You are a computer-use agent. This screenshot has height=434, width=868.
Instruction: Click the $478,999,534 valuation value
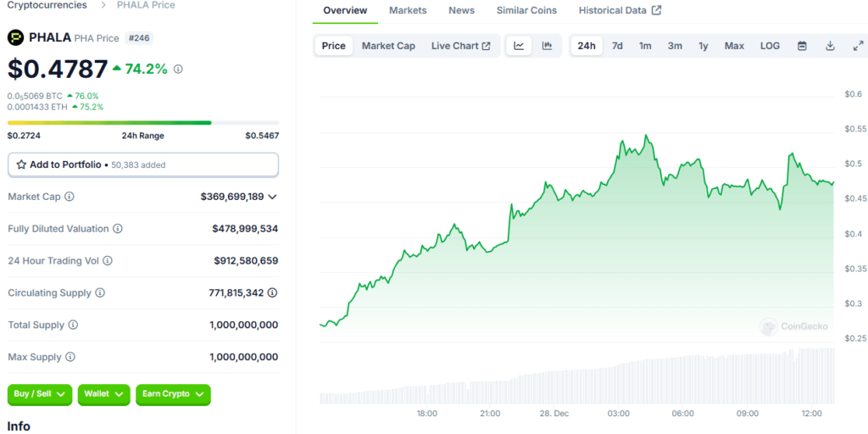click(245, 229)
